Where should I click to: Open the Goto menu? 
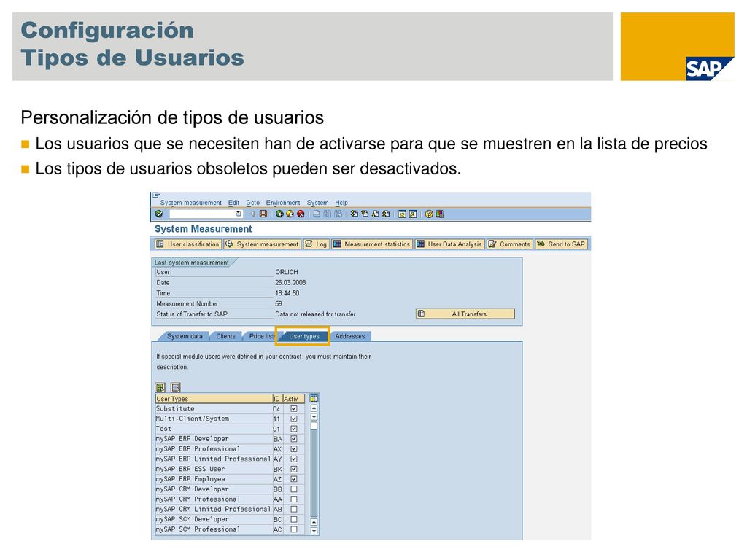tap(252, 203)
